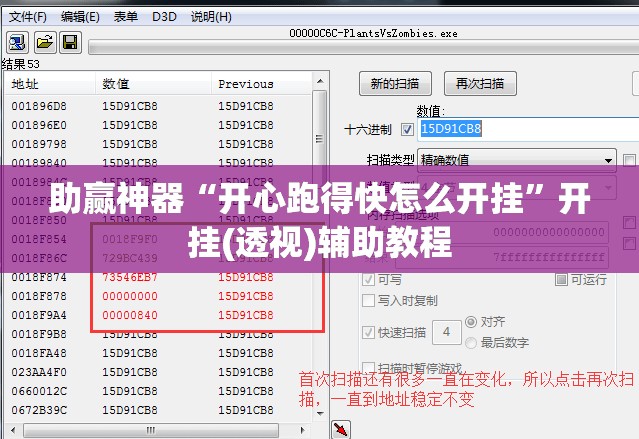The image size is (639, 439).
Task: Toggle the 写入时复制 checkbox
Action: pyautogui.click(x=368, y=301)
